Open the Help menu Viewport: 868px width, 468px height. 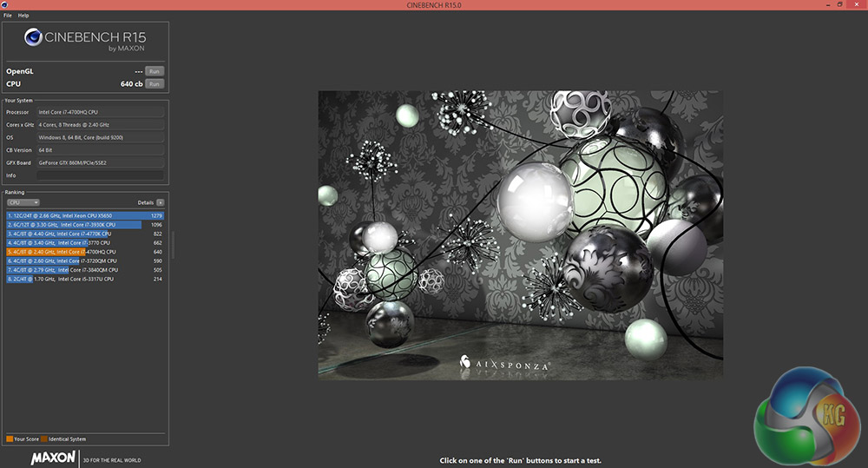coord(23,16)
